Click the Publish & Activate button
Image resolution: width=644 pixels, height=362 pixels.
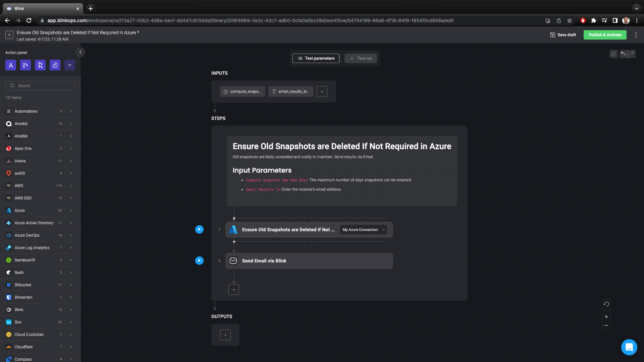pyautogui.click(x=605, y=35)
